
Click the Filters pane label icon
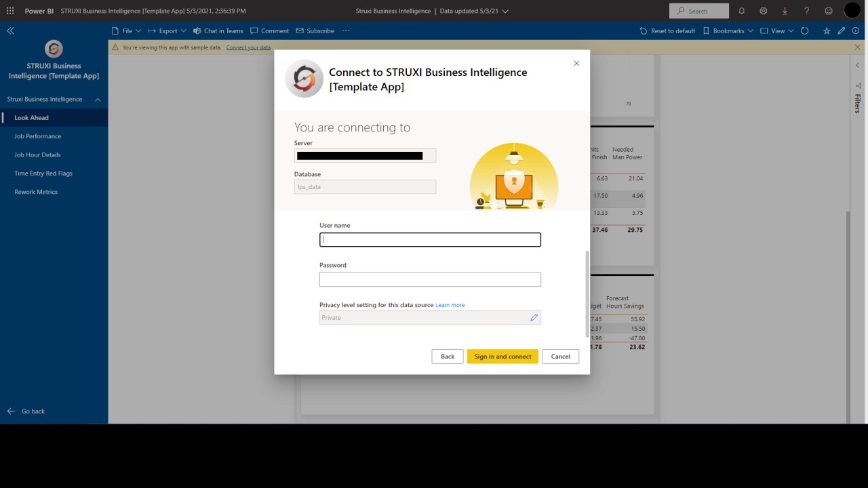(858, 87)
